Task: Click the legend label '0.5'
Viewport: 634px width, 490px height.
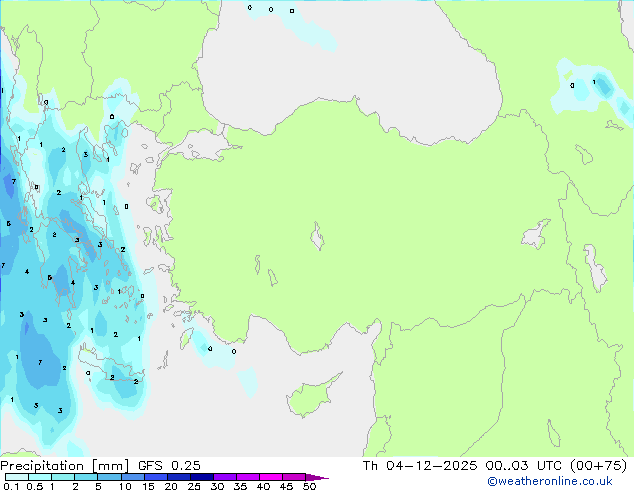Action: [x=35, y=486]
